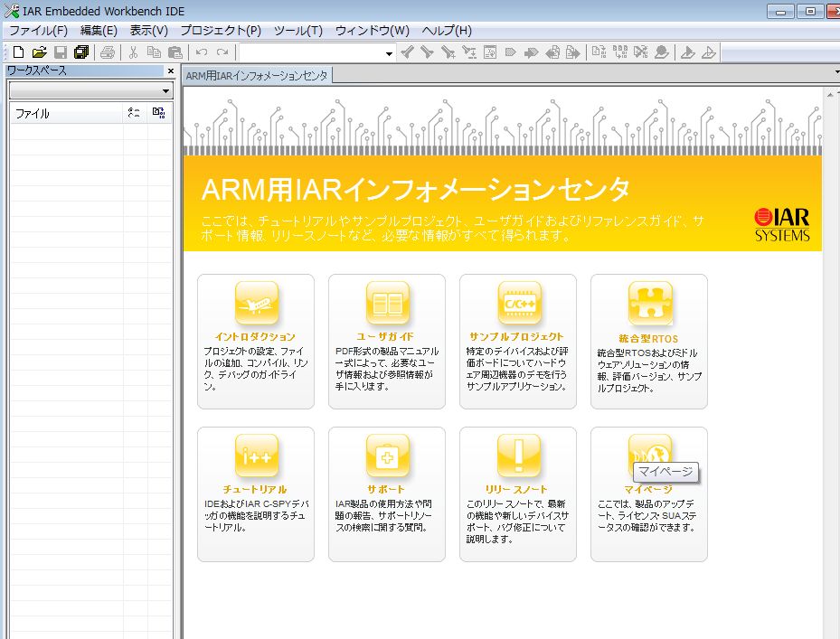Create a new document with New icon
Screen dimensions: 840x639
click(19, 52)
